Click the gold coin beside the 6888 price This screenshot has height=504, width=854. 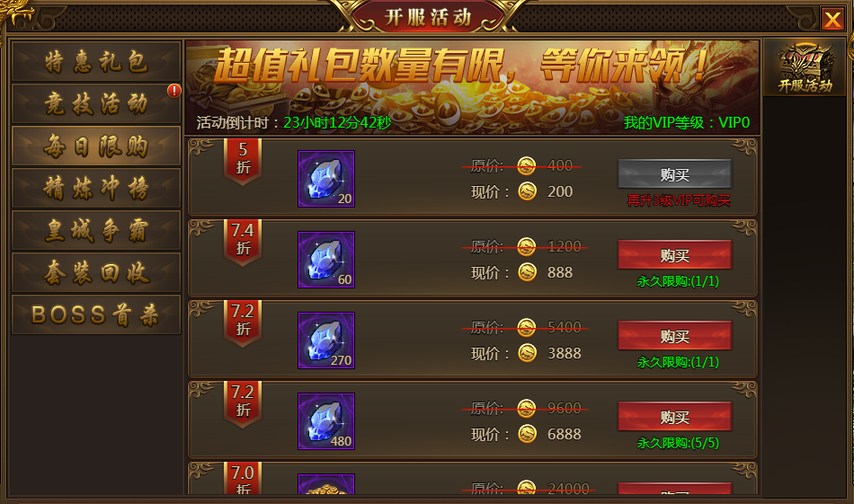pyautogui.click(x=527, y=434)
